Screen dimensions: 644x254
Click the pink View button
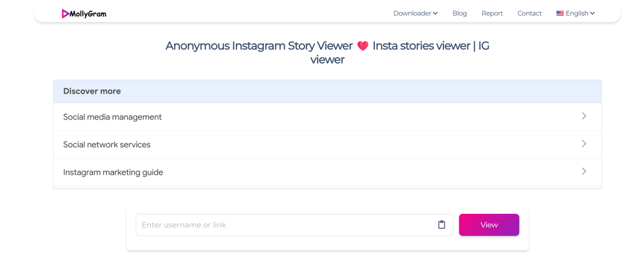(489, 225)
